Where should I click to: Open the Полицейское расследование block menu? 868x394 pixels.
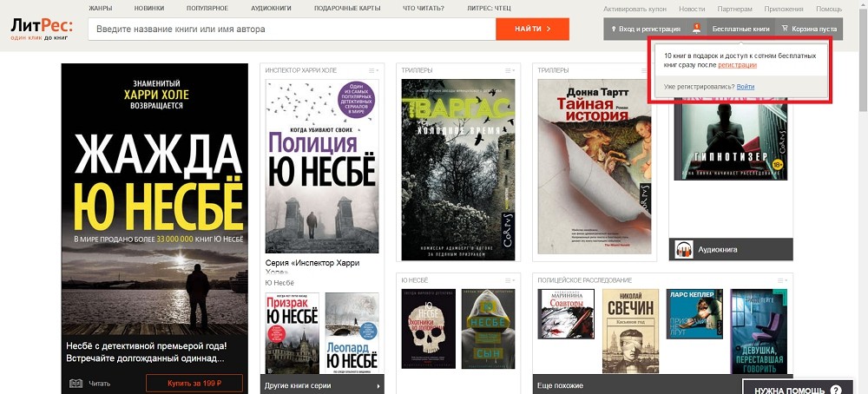(783, 280)
